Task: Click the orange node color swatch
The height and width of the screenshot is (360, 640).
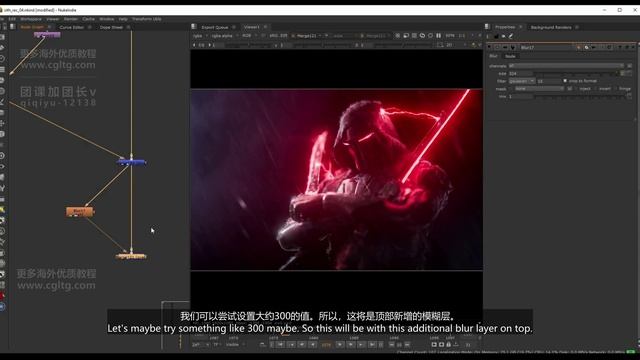Action: 579,47
